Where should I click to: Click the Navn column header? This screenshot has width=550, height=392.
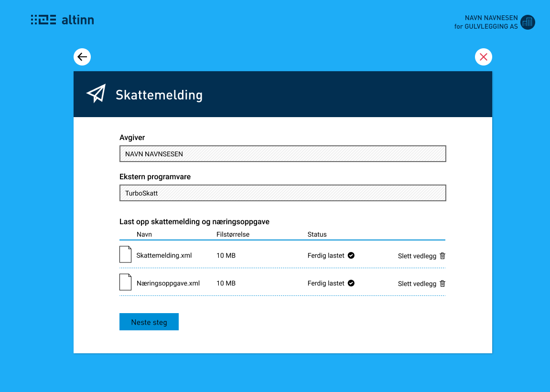pyautogui.click(x=144, y=234)
